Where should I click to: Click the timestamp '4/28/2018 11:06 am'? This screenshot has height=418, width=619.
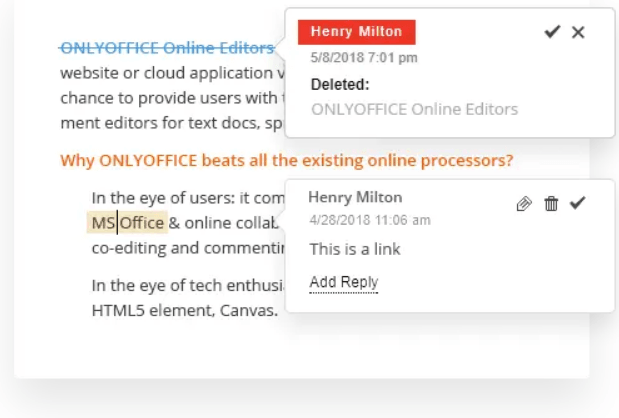370,220
